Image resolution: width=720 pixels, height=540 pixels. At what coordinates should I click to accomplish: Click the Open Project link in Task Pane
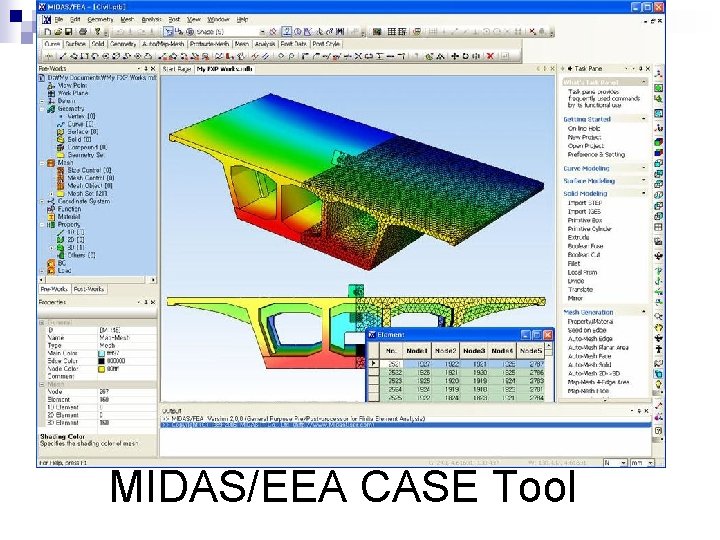585,146
